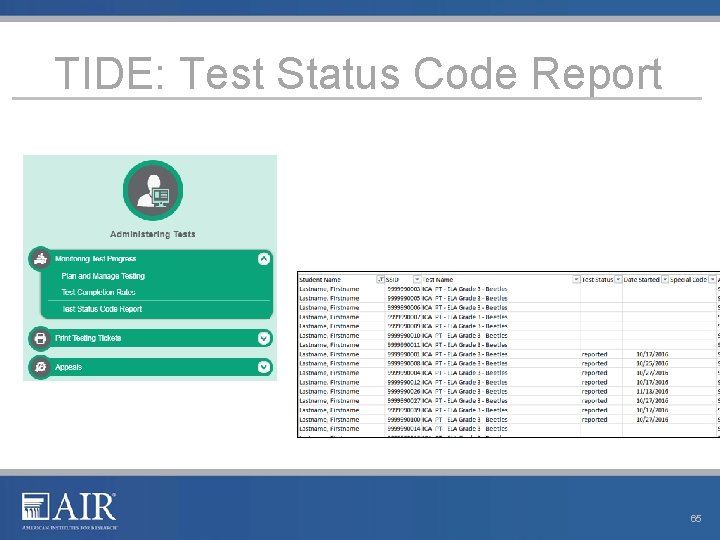Select SSID cell 9999990011
Image resolution: width=720 pixels, height=540 pixels.
point(404,345)
